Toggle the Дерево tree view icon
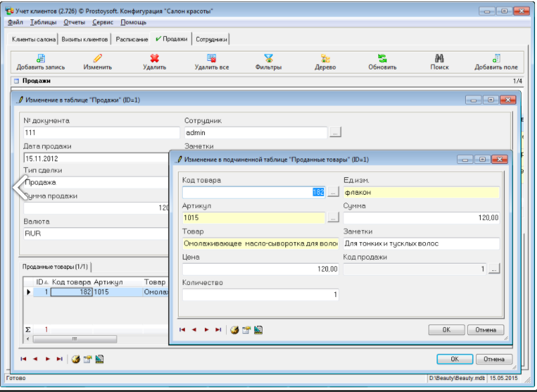This screenshot has width=537, height=392. click(325, 58)
